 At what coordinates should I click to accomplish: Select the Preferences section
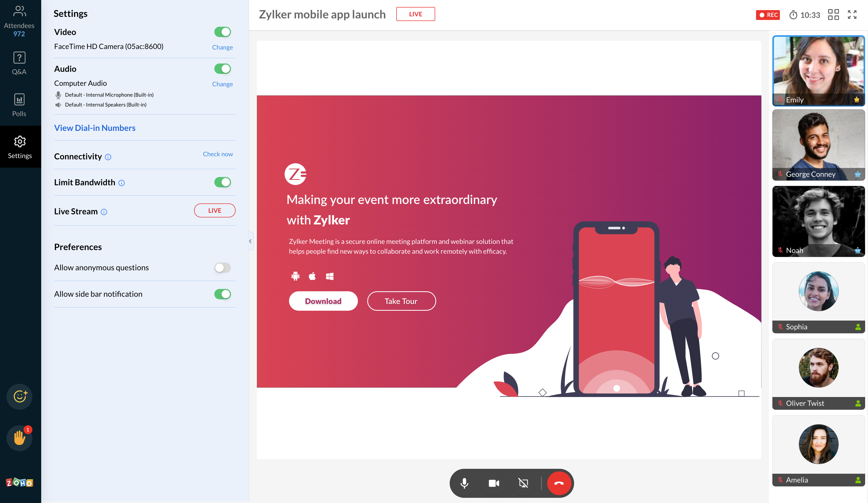pos(78,246)
